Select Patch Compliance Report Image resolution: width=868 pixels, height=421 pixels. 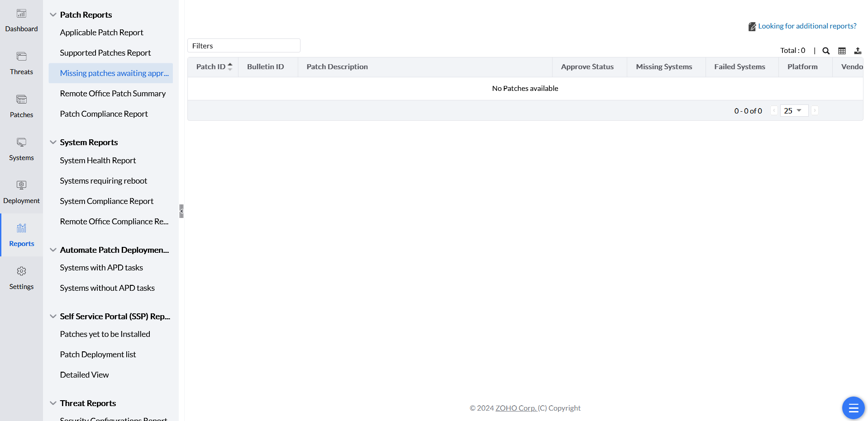pyautogui.click(x=104, y=114)
